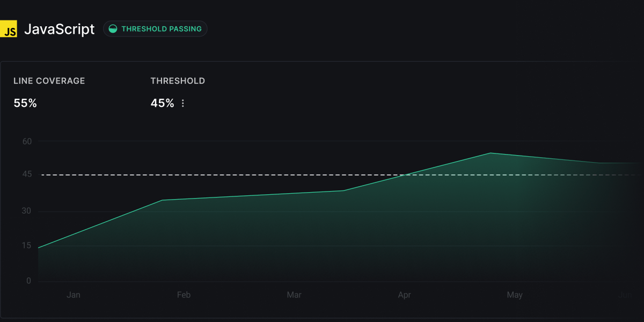Viewport: 644px width, 322px height.
Task: Select the JavaScript heading title
Action: click(x=59, y=29)
